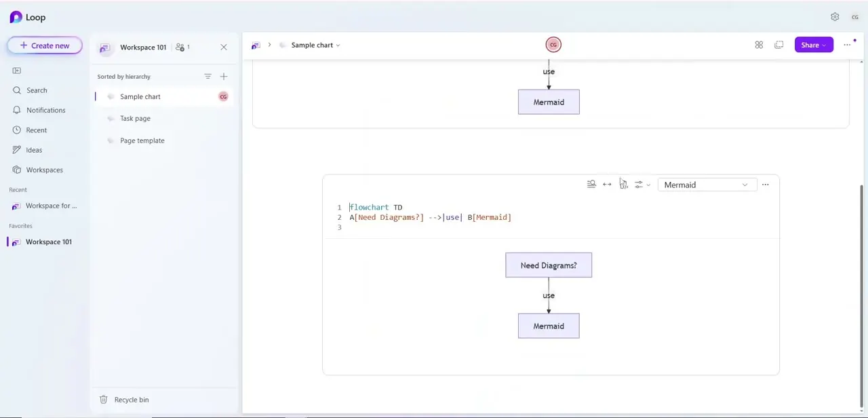
Task: Click the page vertical scrollbar
Action: 862,294
